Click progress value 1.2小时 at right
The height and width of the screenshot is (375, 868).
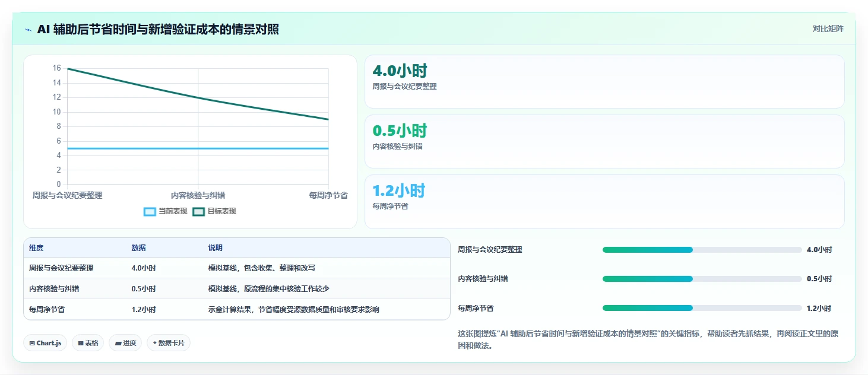tap(819, 309)
